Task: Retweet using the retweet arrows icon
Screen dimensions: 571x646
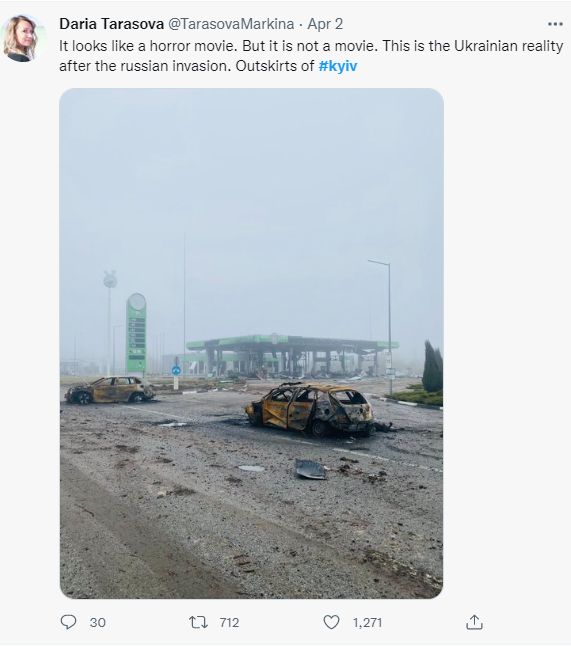Action: (x=198, y=622)
